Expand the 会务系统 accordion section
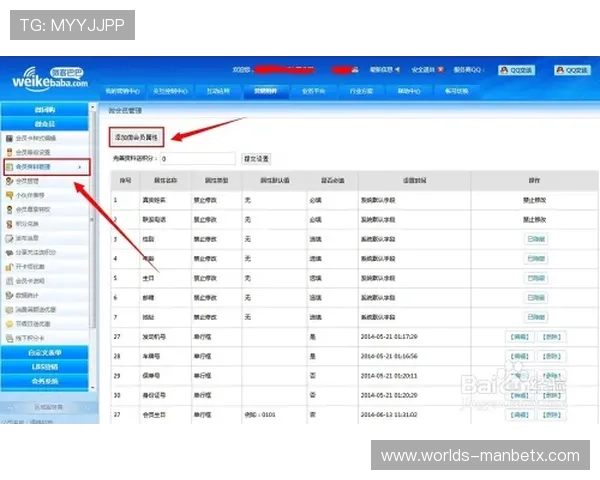The image size is (600, 480). click(x=45, y=381)
